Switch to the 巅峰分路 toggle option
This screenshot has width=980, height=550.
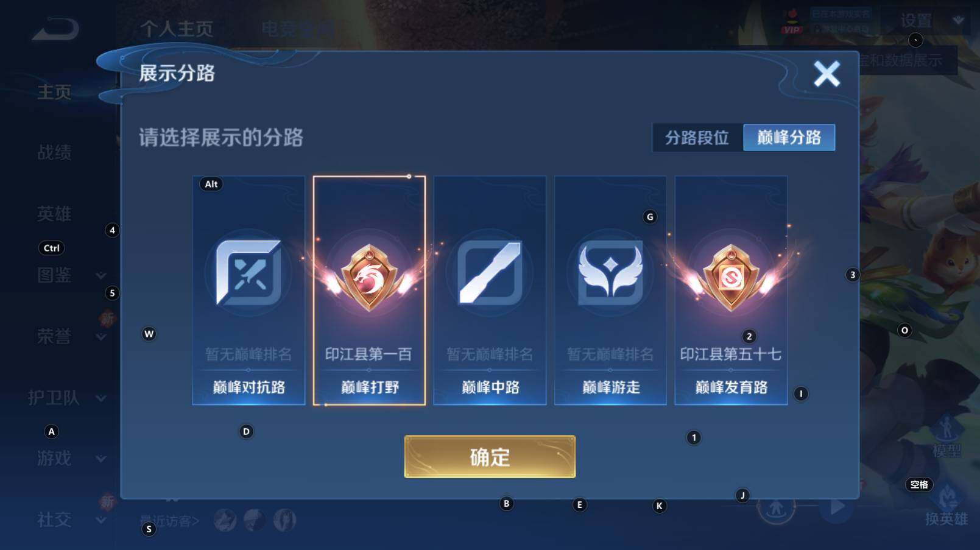pyautogui.click(x=789, y=138)
